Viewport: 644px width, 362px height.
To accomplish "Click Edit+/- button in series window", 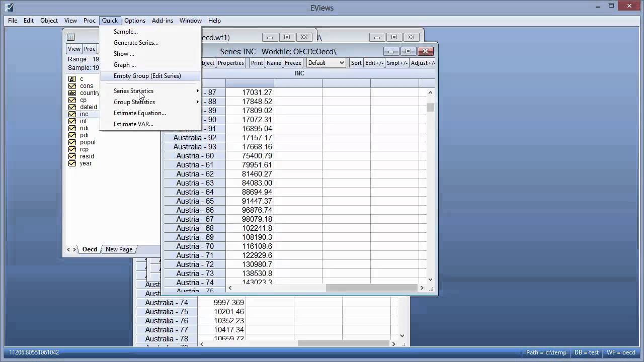I will click(x=374, y=63).
